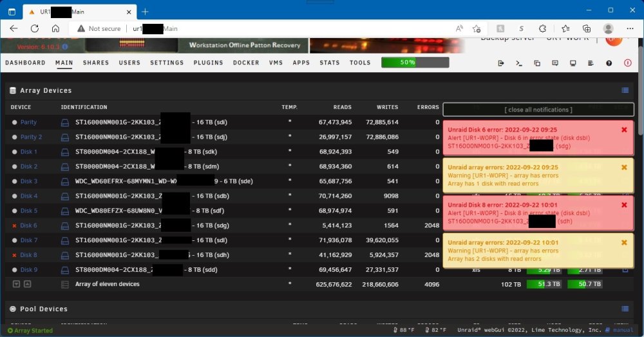Click the Edge profile avatar
The width and height of the screenshot is (644, 337).
point(609,28)
